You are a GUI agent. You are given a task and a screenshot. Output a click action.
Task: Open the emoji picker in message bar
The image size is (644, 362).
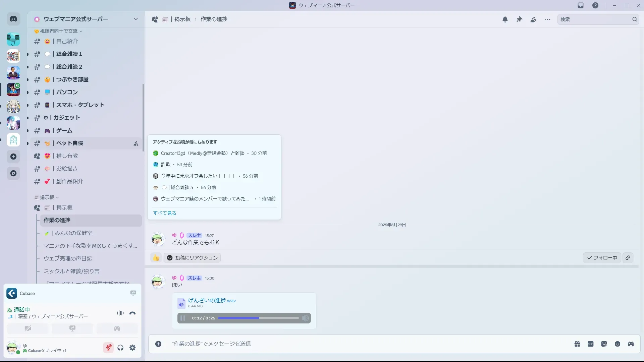click(x=618, y=344)
